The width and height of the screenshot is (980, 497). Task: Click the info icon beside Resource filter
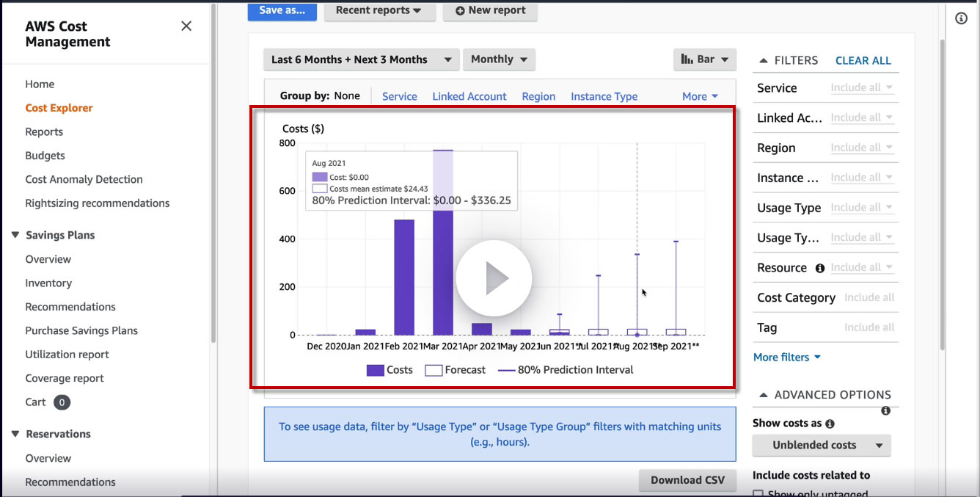820,268
